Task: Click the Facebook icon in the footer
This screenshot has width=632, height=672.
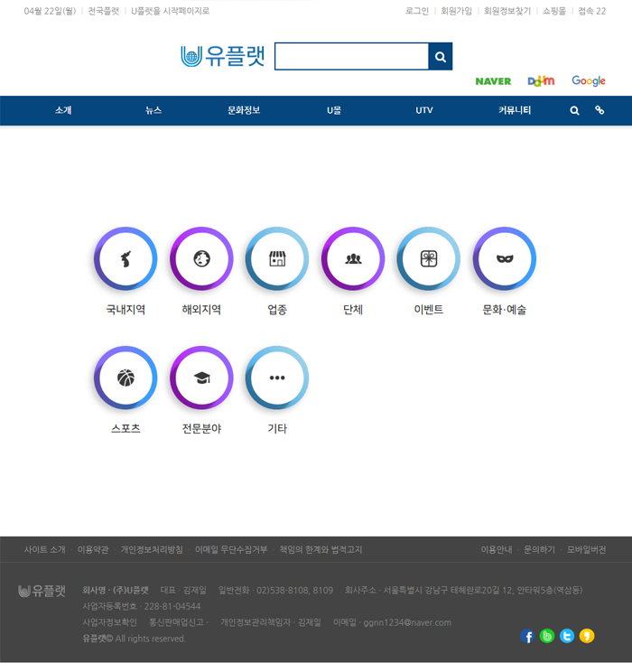Action: pos(528,636)
